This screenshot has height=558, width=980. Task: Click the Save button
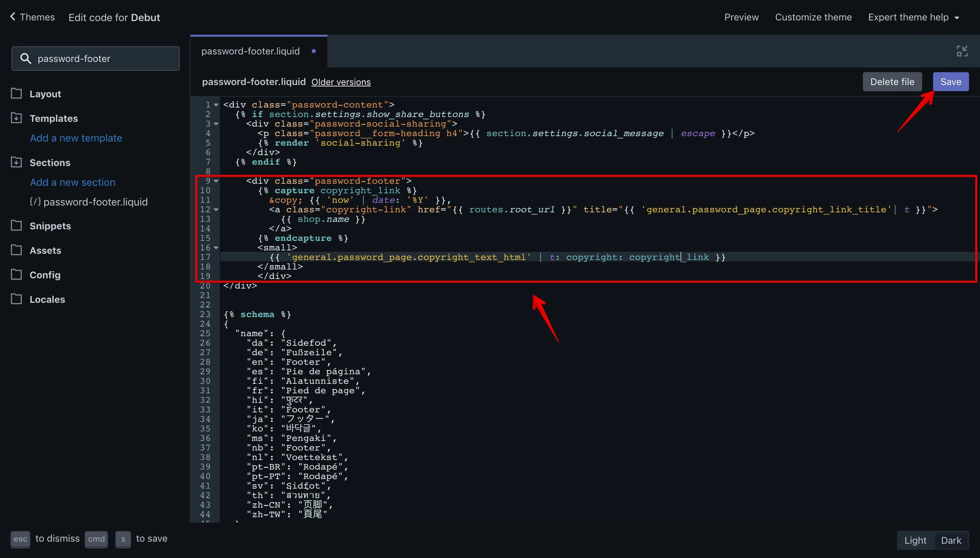pos(950,82)
